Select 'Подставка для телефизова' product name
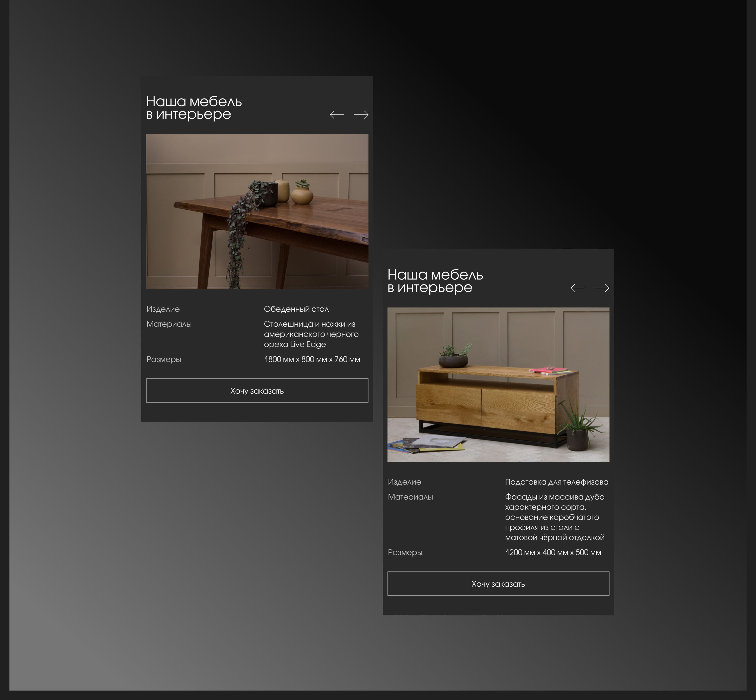This screenshot has width=756, height=700. [557, 482]
